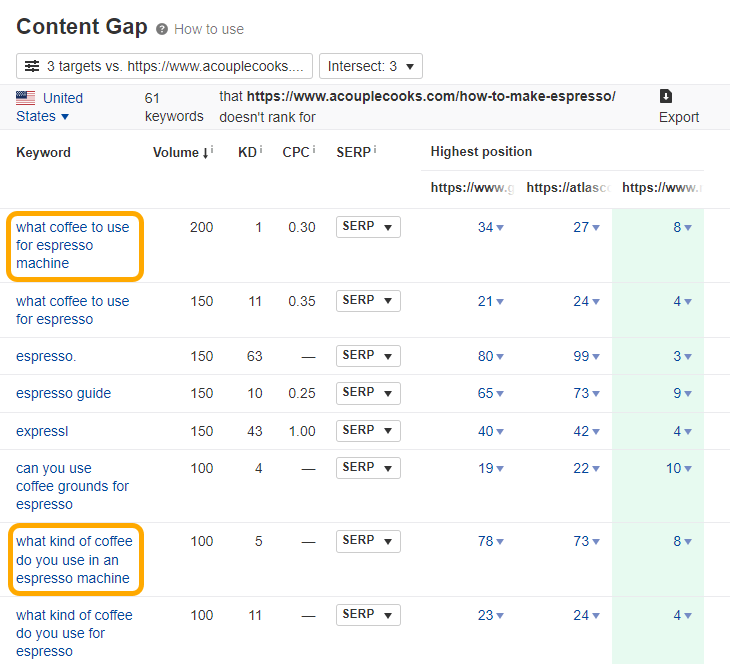Sort table by Keyword column header
The image size is (730, 664).
coord(43,152)
